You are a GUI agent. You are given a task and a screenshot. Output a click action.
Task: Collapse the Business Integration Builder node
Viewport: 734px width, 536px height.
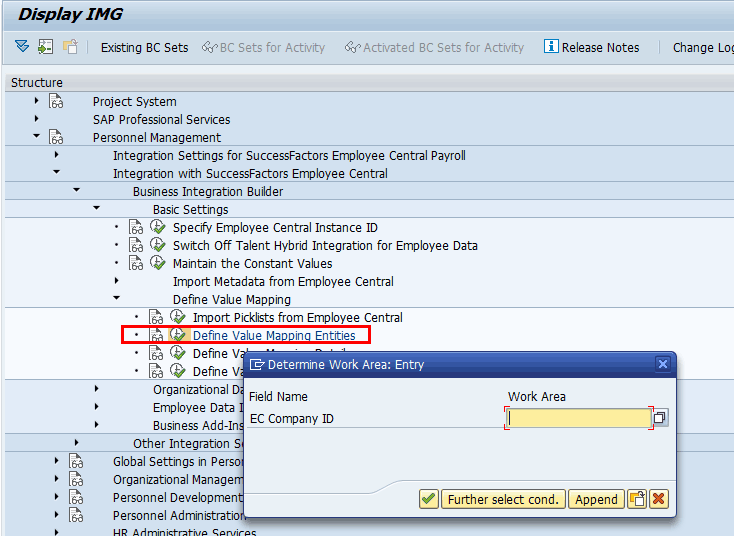tap(77, 190)
